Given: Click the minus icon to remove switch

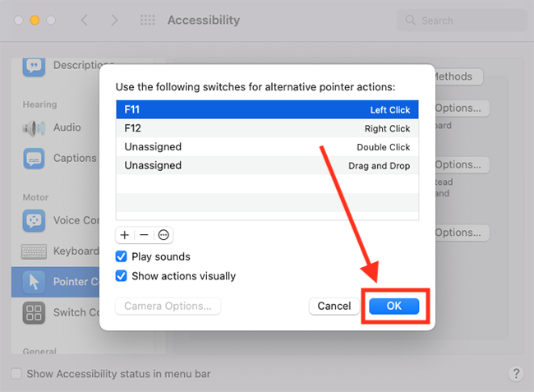Looking at the screenshot, I should point(144,235).
